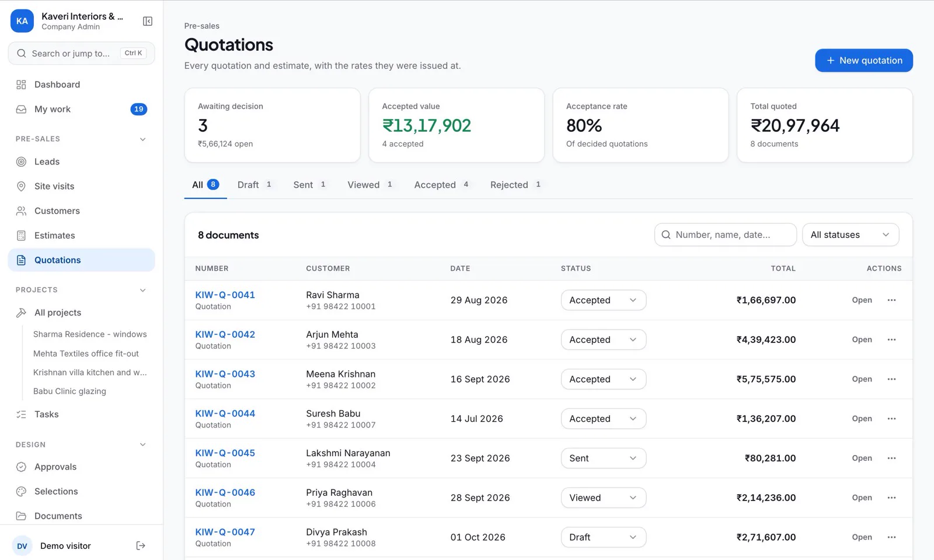This screenshot has height=560, width=934.
Task: Collapse the sidebar using the panel icon
Action: click(148, 21)
